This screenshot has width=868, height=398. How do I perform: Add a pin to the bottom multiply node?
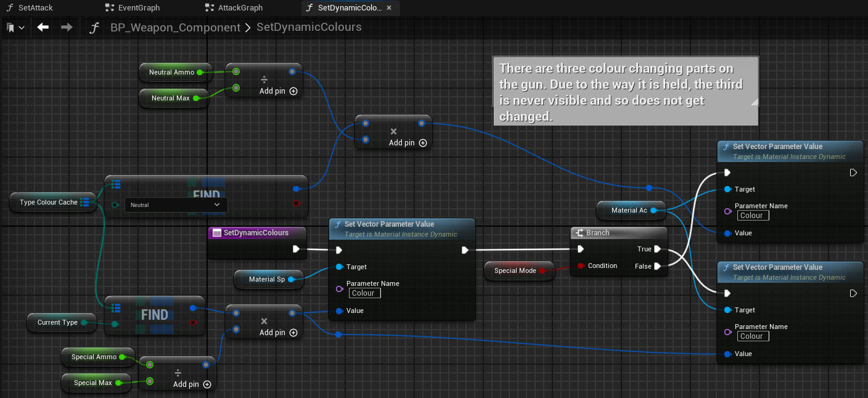tap(293, 333)
